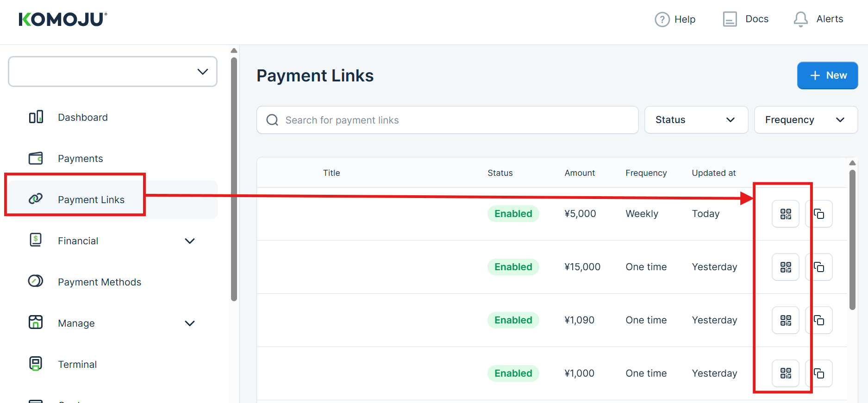Click the table's vertical scrollbar thumb
Screen dimensions: 868x403
(x=852, y=240)
